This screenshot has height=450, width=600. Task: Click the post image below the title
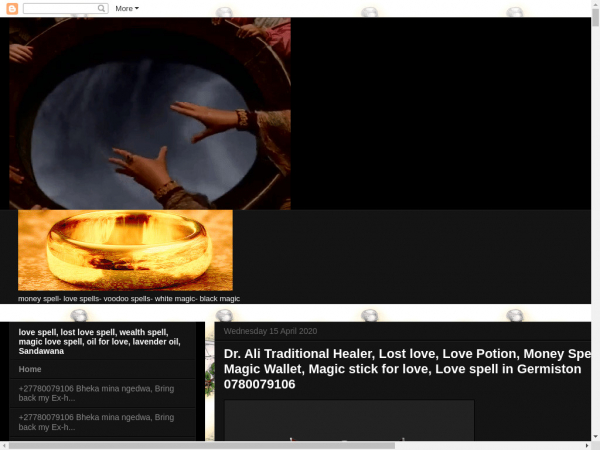(349, 421)
